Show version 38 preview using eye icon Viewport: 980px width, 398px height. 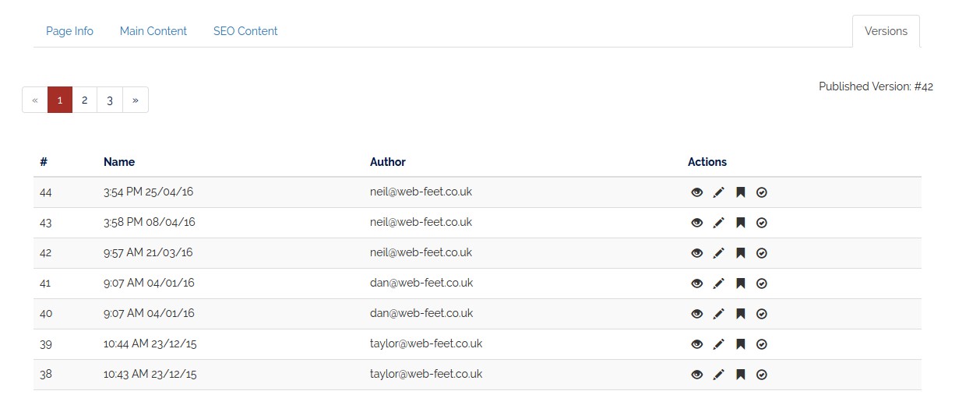point(697,375)
